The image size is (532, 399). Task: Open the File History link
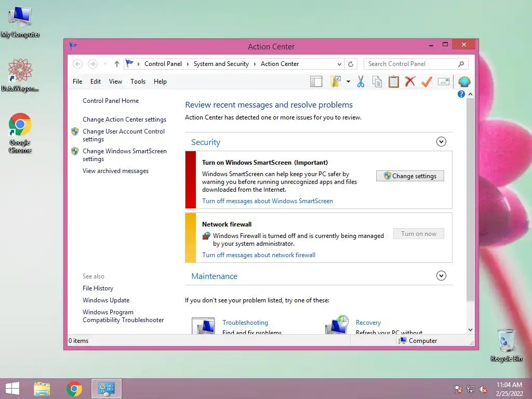point(98,288)
